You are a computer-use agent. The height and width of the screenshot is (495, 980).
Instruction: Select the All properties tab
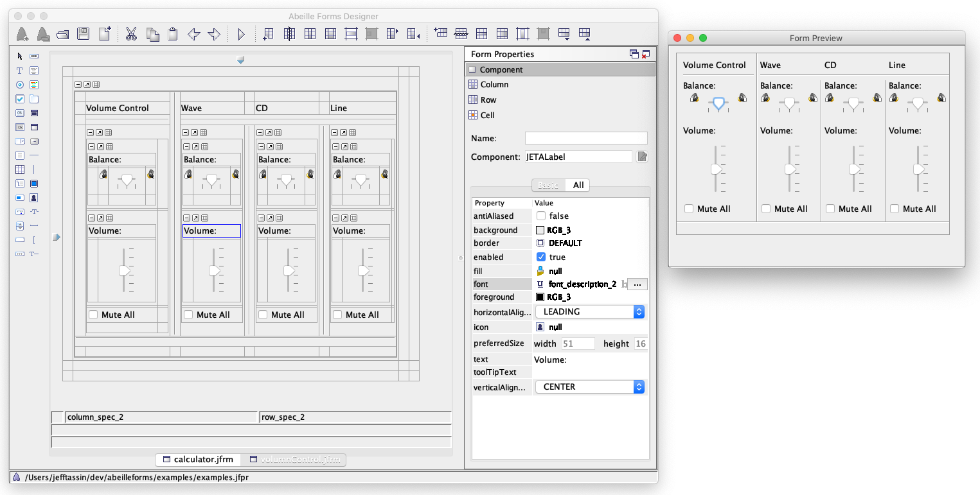(x=578, y=185)
